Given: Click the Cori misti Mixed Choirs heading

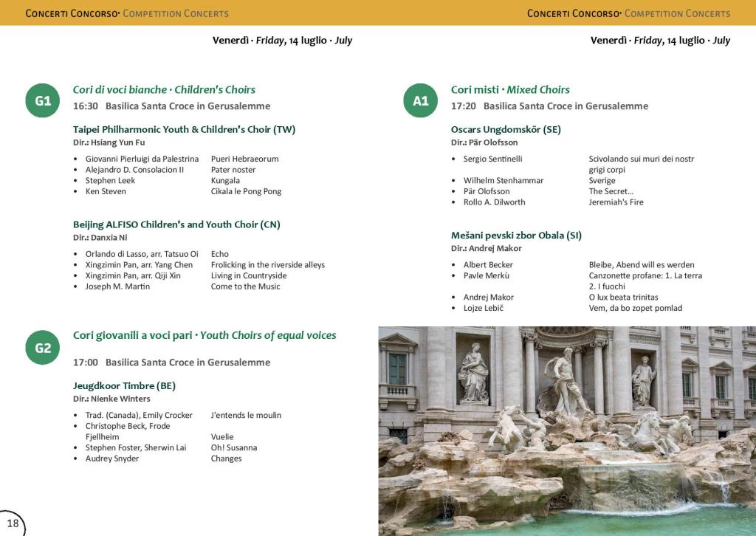Looking at the screenshot, I should (510, 89).
